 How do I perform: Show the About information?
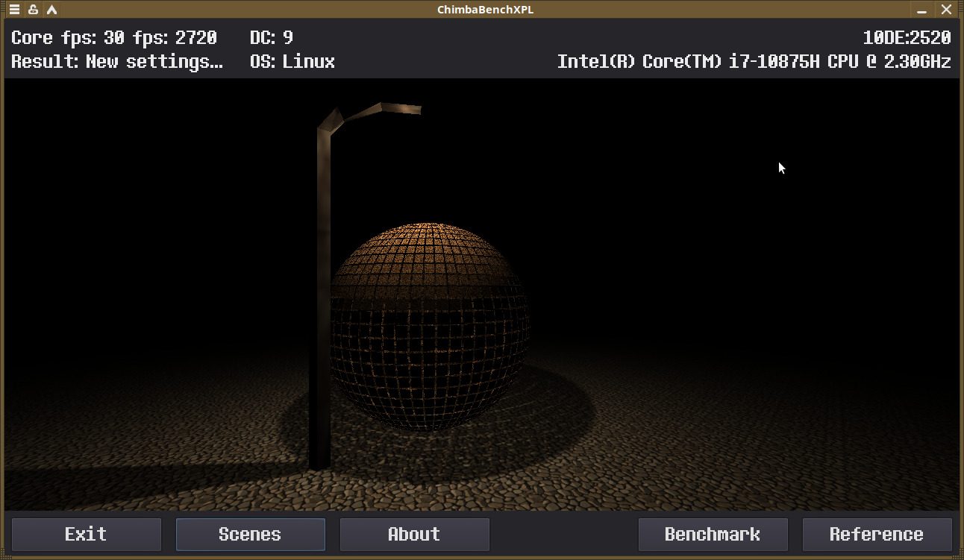click(414, 535)
